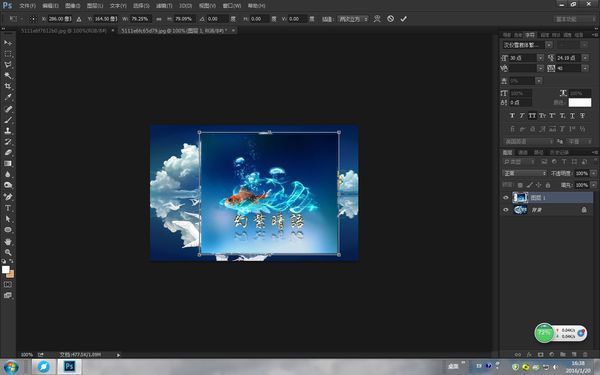The height and width of the screenshot is (375, 600).
Task: Open the font size dropdown
Action: (x=540, y=58)
